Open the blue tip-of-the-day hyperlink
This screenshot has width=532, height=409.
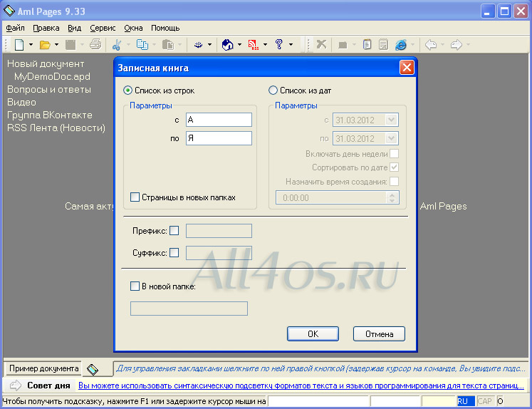coord(301,385)
